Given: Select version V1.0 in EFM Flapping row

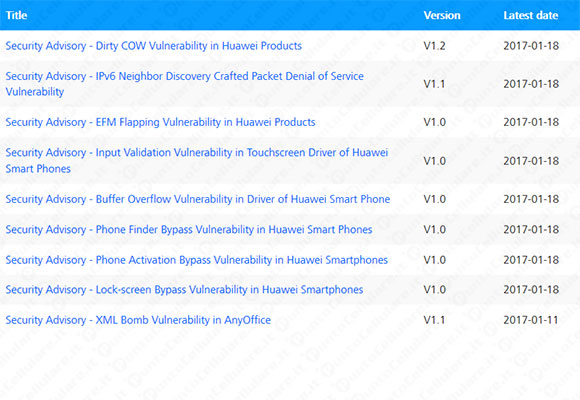Looking at the screenshot, I should pos(435,122).
